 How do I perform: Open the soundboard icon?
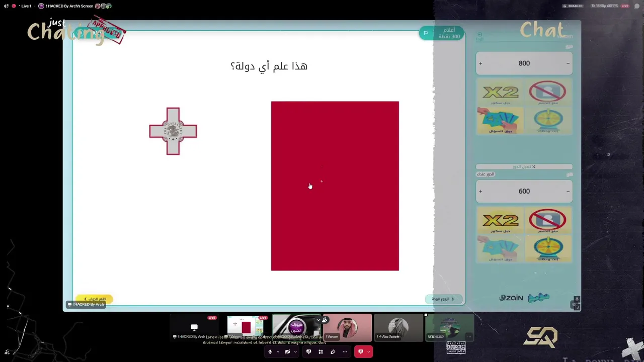[333, 352]
